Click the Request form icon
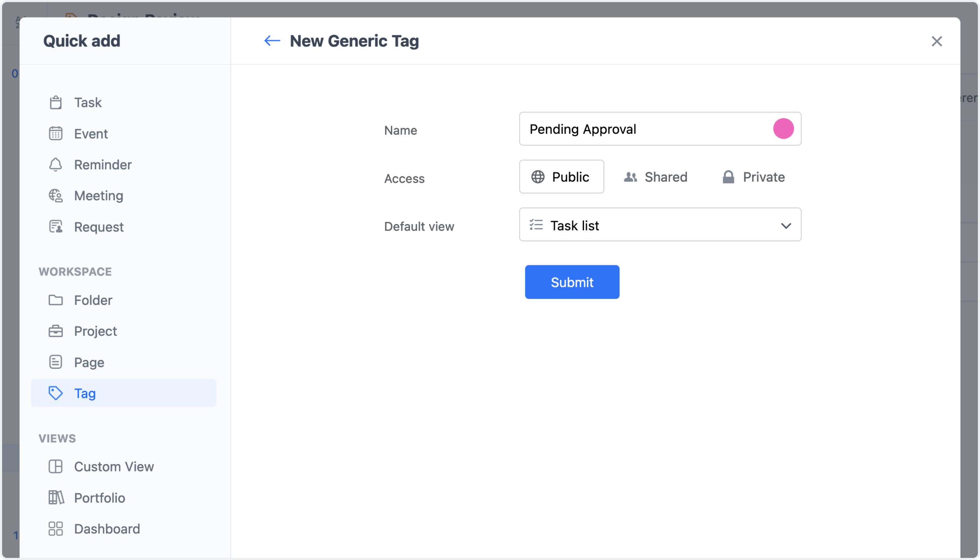The image size is (980, 560). point(56,227)
